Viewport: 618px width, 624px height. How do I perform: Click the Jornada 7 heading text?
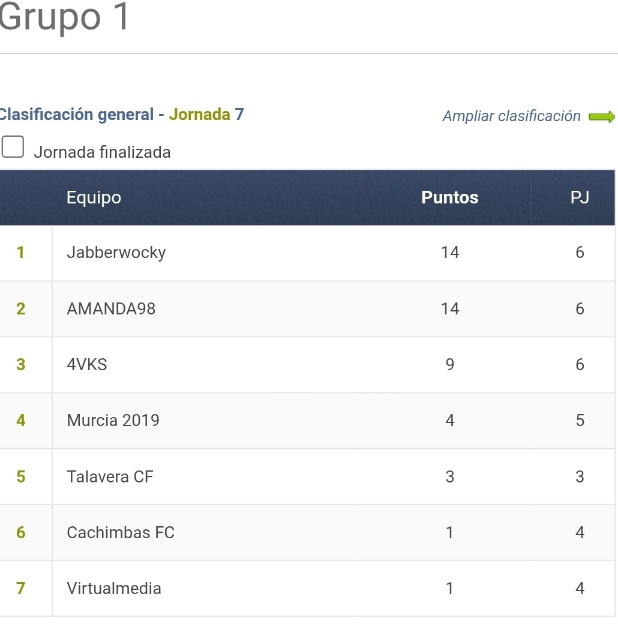206,115
